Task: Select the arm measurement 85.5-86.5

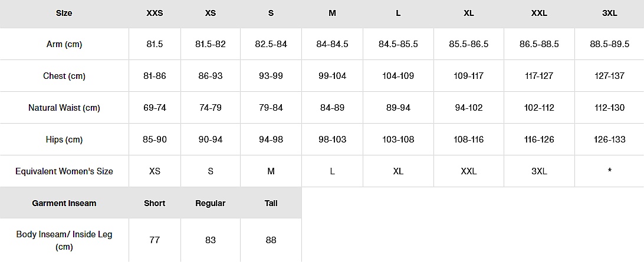Action: [468, 44]
